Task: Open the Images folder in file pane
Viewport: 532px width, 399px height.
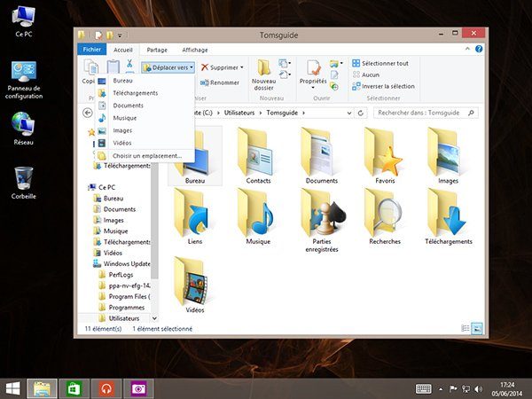Action: pos(448,156)
